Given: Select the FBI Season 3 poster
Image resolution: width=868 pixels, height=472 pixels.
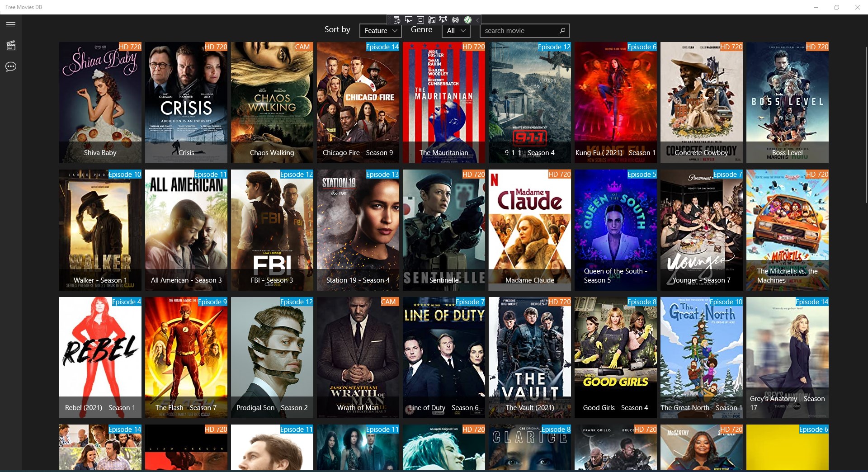Looking at the screenshot, I should click(x=272, y=230).
